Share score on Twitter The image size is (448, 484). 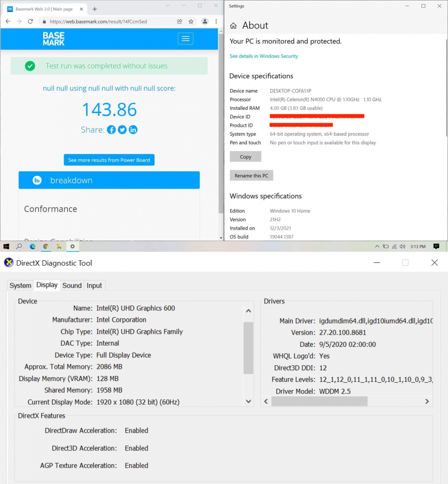point(122,130)
